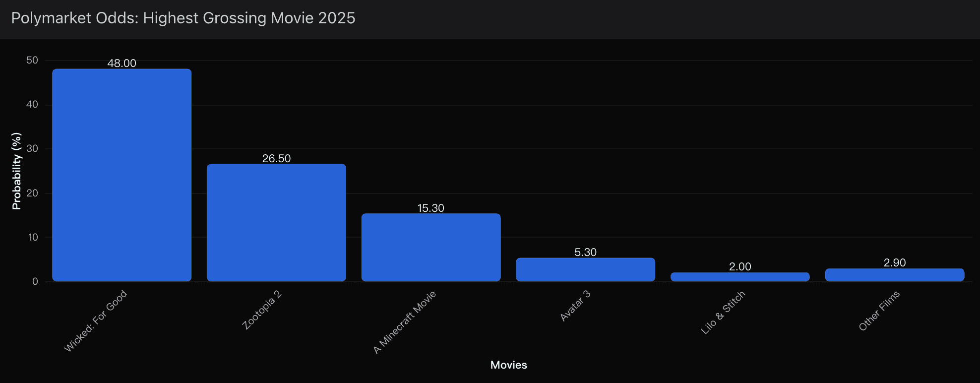Click the 15.30 value label
The image size is (980, 383).
(431, 208)
